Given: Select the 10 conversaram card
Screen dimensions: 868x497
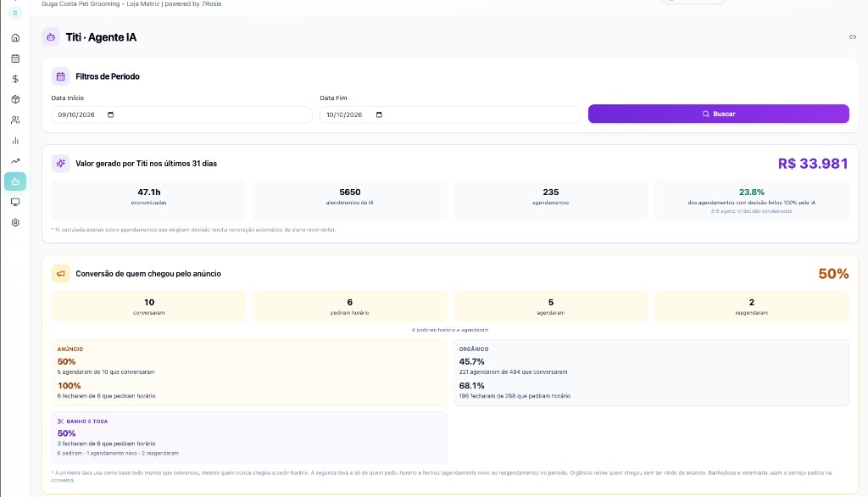Looking at the screenshot, I should (149, 306).
